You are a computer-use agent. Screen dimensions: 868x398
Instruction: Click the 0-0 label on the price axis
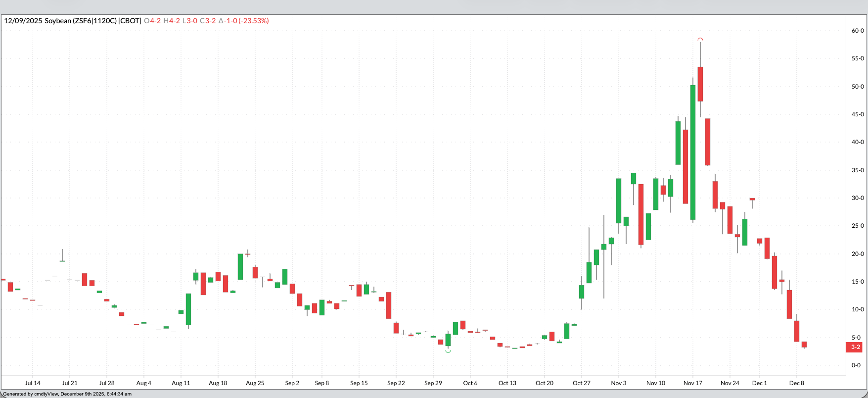click(856, 365)
